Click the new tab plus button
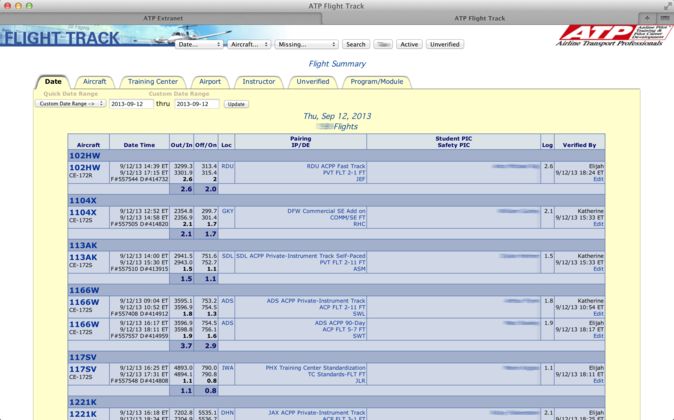Image resolution: width=674 pixels, height=420 pixels. click(x=647, y=18)
